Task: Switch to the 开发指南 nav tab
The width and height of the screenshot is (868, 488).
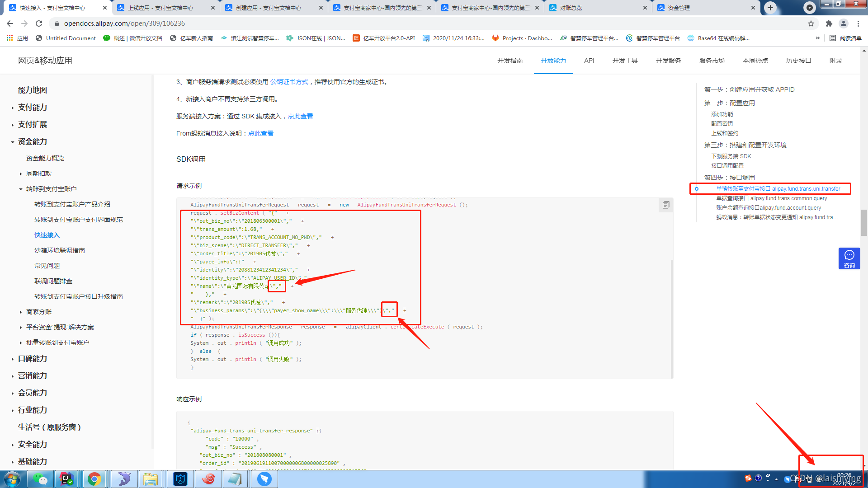Action: 510,61
